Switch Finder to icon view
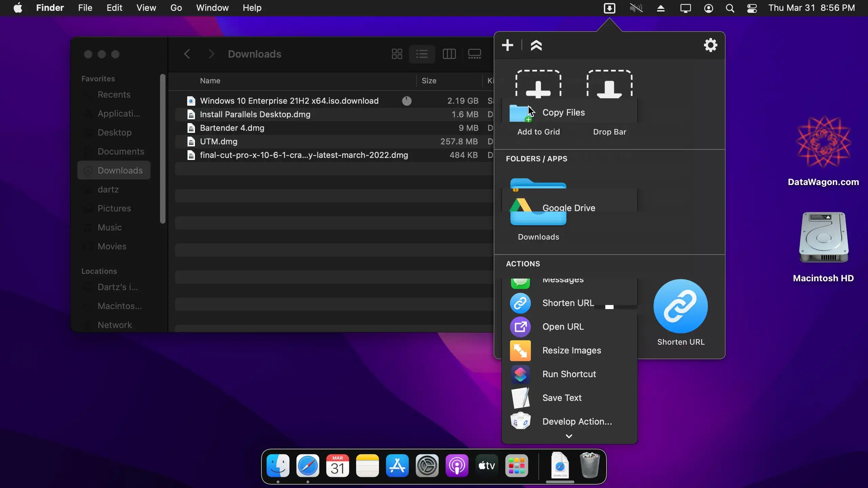 397,54
